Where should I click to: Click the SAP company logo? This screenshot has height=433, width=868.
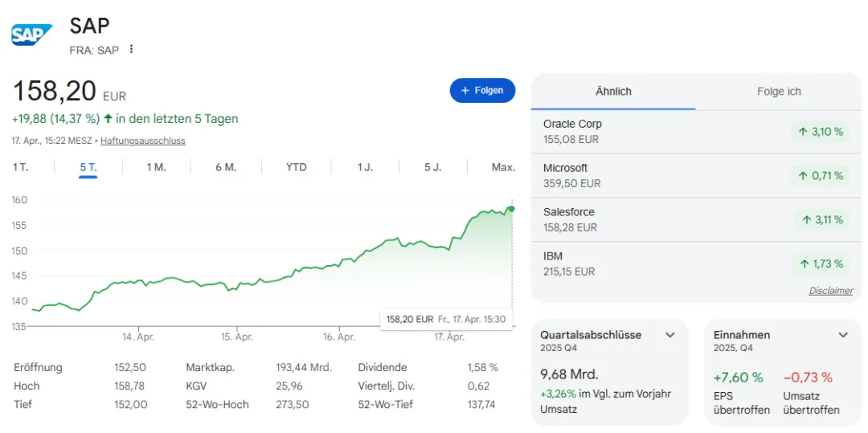click(31, 35)
